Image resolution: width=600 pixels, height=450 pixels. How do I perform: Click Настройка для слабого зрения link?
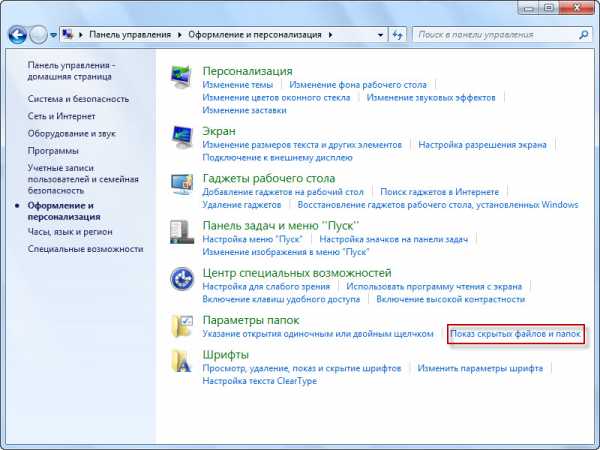pyautogui.click(x=266, y=287)
